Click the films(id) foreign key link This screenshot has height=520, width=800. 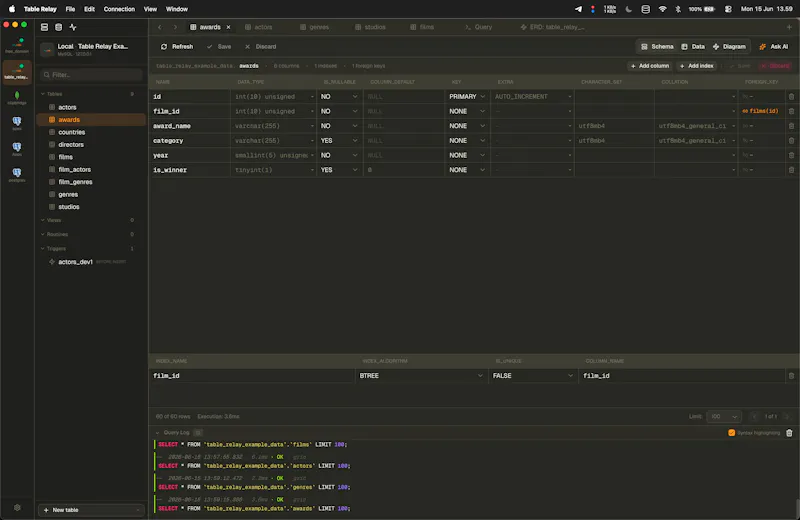point(760,111)
